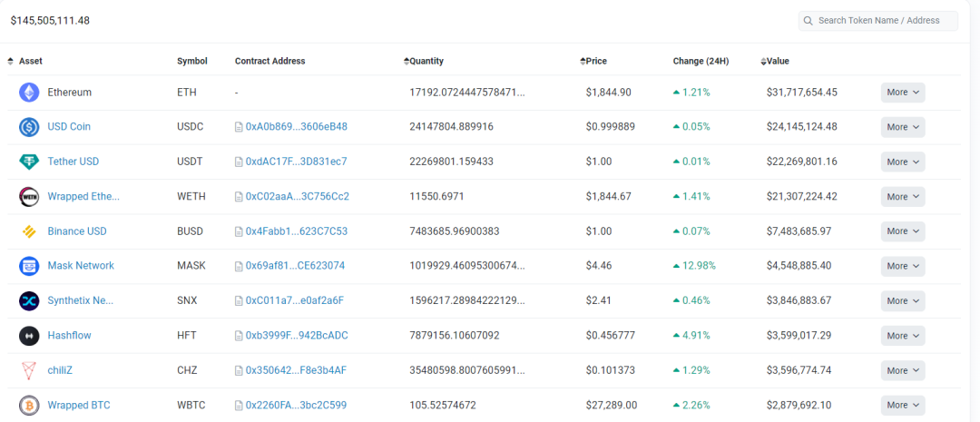This screenshot has height=422, width=980.
Task: Open contract address 0xA0b869...3606eB48
Action: (296, 127)
